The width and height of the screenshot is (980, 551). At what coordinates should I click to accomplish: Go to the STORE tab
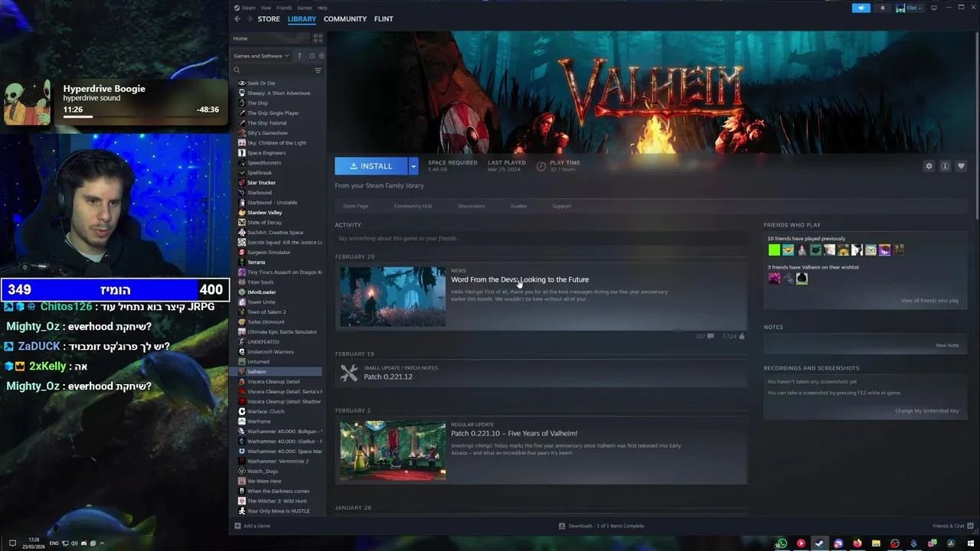[269, 19]
